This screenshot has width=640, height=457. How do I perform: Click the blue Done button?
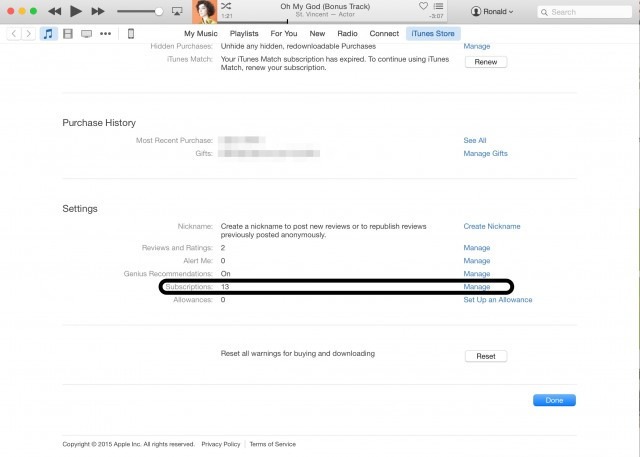(554, 400)
